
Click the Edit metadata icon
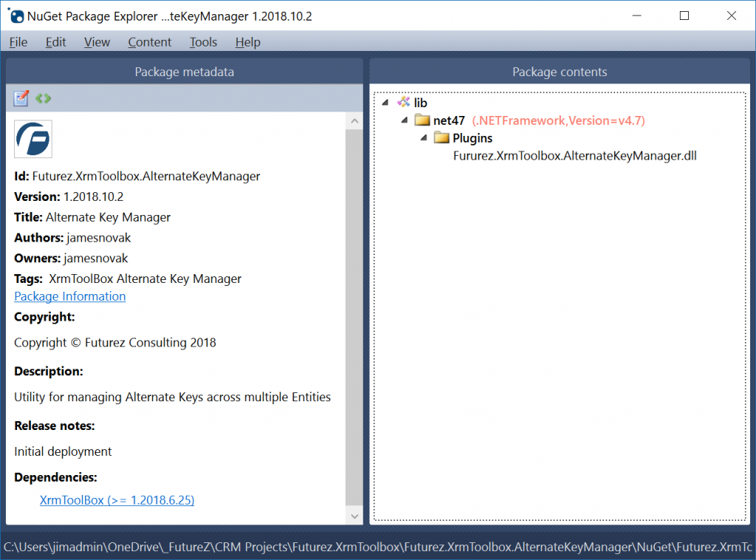(x=21, y=98)
